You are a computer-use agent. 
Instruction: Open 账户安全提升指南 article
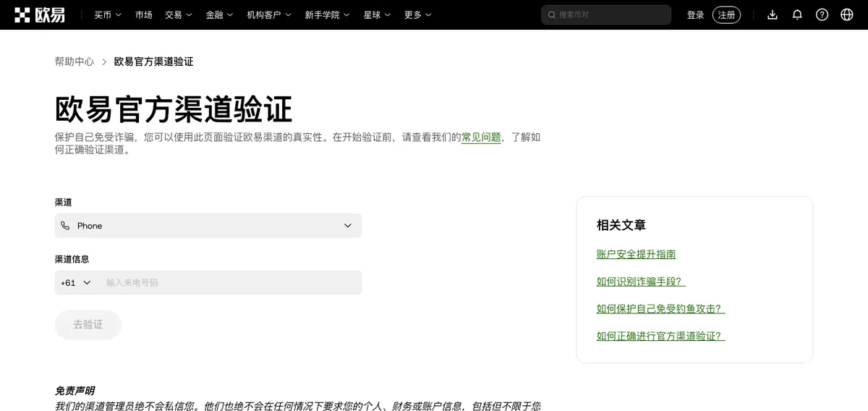pos(637,254)
